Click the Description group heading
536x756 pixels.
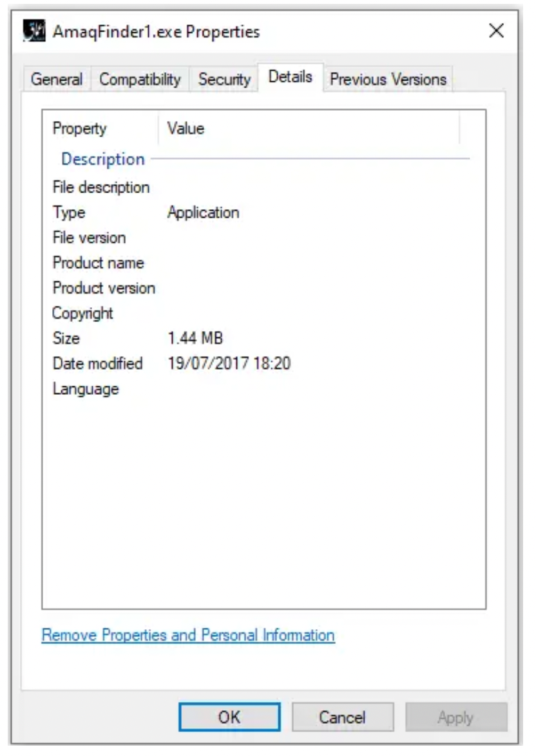pyautogui.click(x=103, y=158)
